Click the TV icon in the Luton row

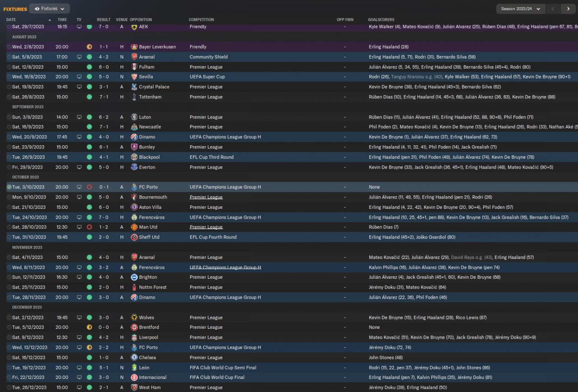click(79, 117)
